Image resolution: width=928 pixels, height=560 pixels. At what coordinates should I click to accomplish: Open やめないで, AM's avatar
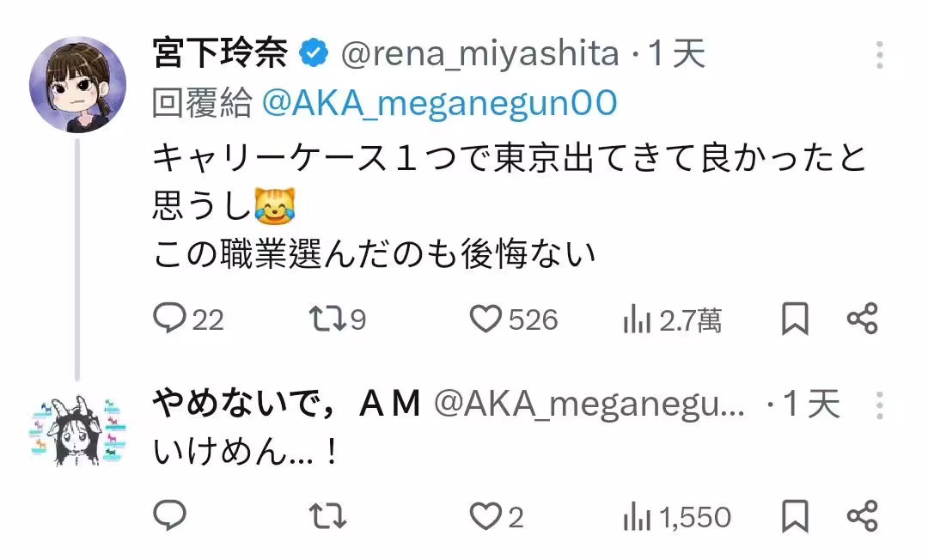78,432
